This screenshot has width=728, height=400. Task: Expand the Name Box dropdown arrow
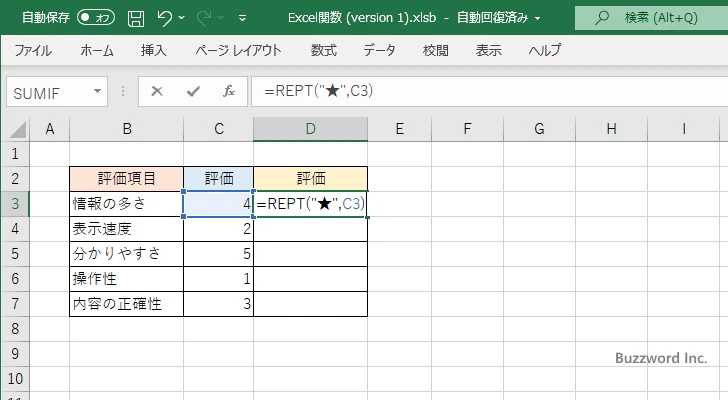[98, 91]
